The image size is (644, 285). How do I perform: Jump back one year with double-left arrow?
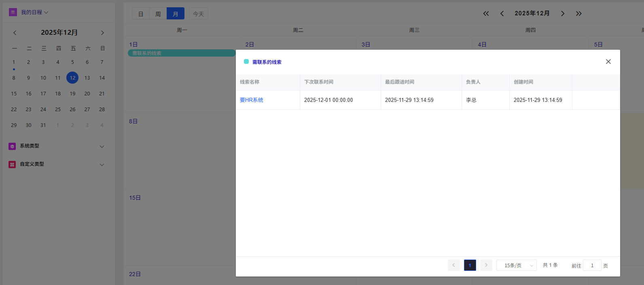pos(486,14)
